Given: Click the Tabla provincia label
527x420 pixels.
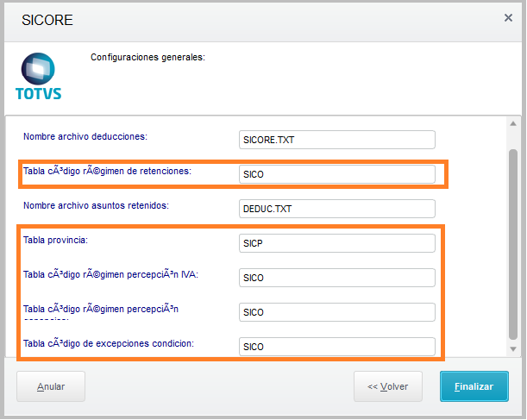Looking at the screenshot, I should click(55, 241).
